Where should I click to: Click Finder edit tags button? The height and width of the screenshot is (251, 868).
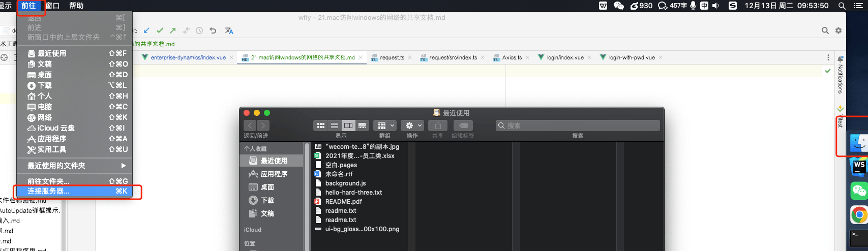(x=463, y=125)
